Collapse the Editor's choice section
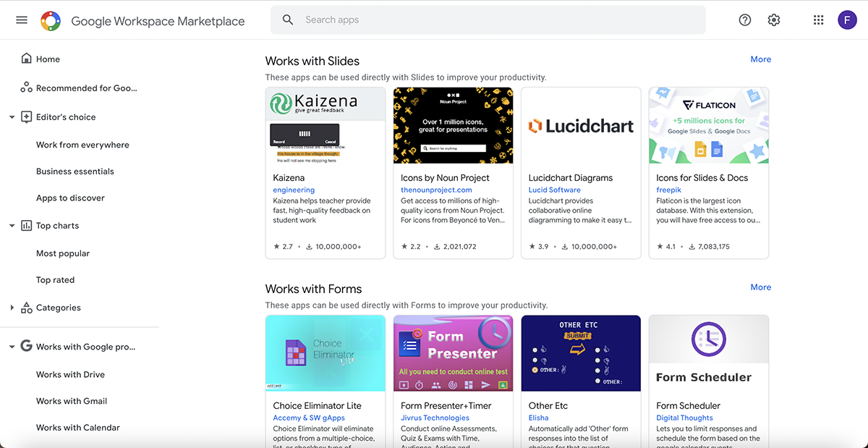 (x=12, y=117)
